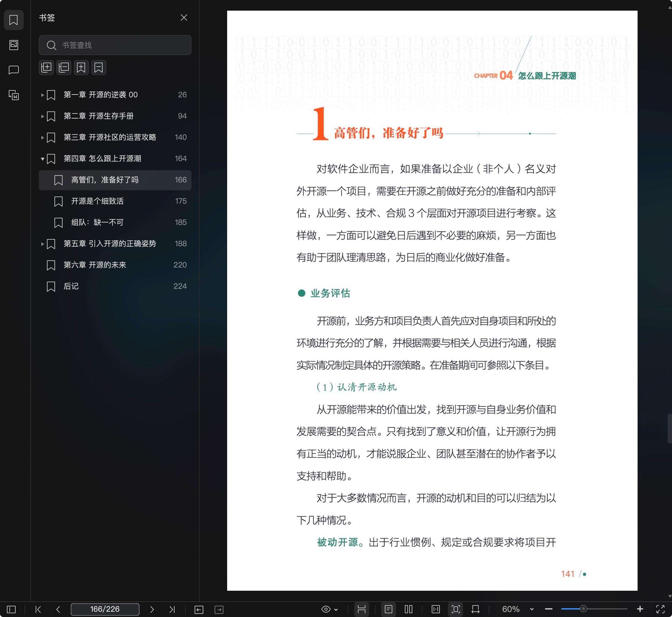Open the comments panel icon
Screen dimensions: 672x617
13,70
